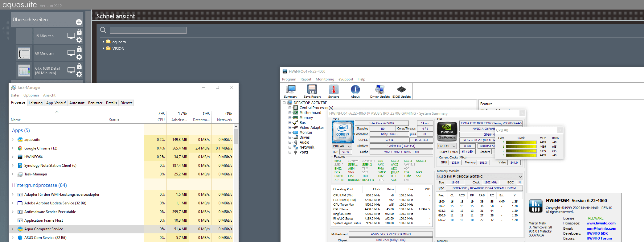Sort processes by CPU column
Screen dimensions: 644x242
coord(155,117)
